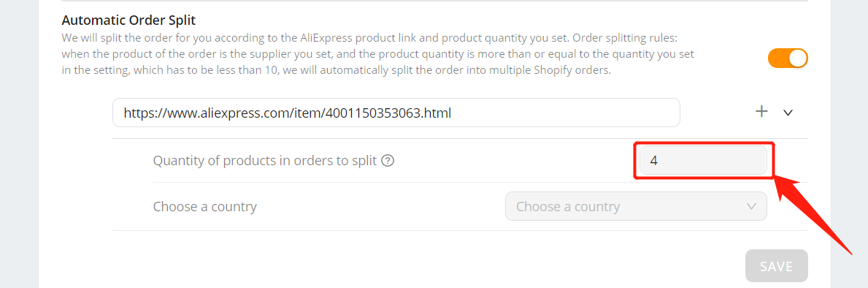The height and width of the screenshot is (288, 868).
Task: Open the Choose a country dropdown
Action: point(636,207)
